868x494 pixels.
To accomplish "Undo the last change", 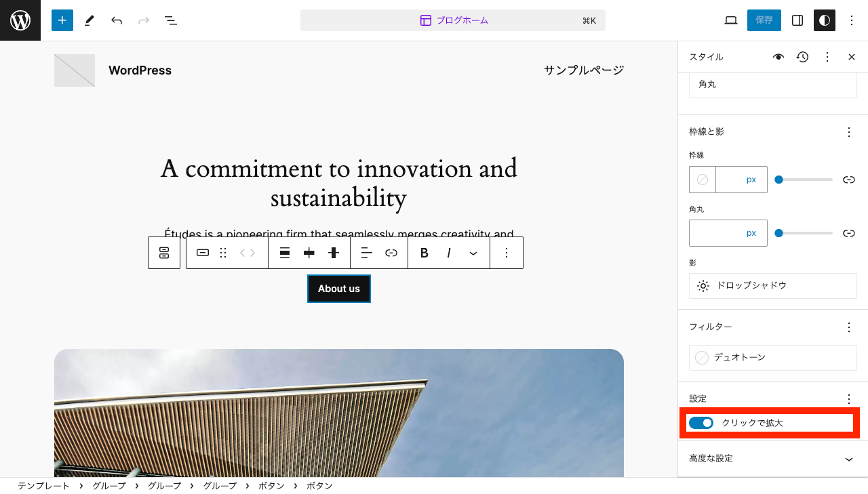I will [117, 20].
